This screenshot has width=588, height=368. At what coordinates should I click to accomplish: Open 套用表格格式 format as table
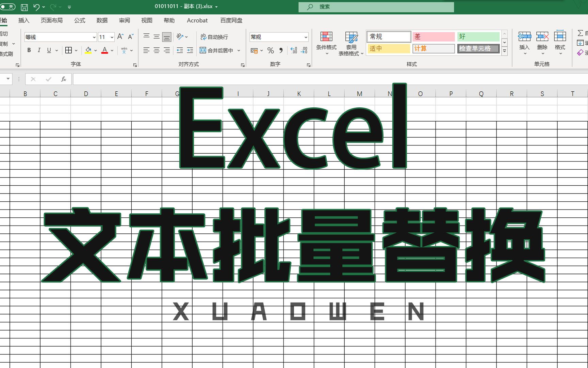[x=351, y=43]
